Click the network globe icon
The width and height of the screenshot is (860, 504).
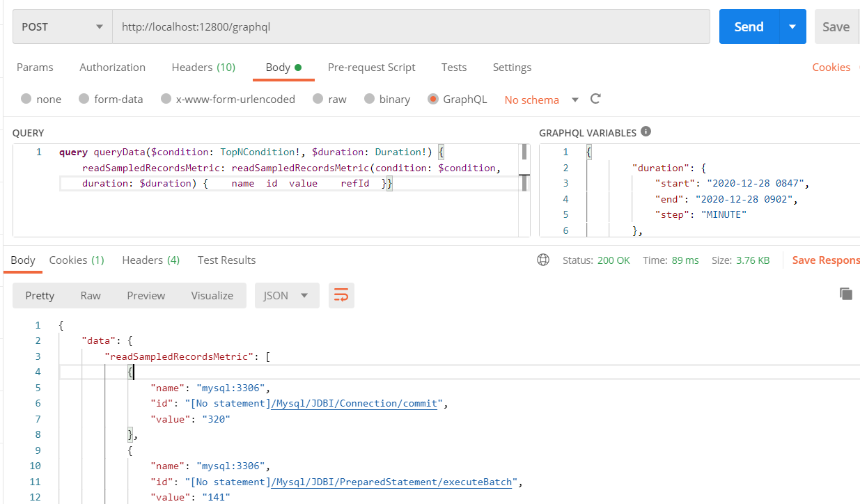pyautogui.click(x=543, y=260)
